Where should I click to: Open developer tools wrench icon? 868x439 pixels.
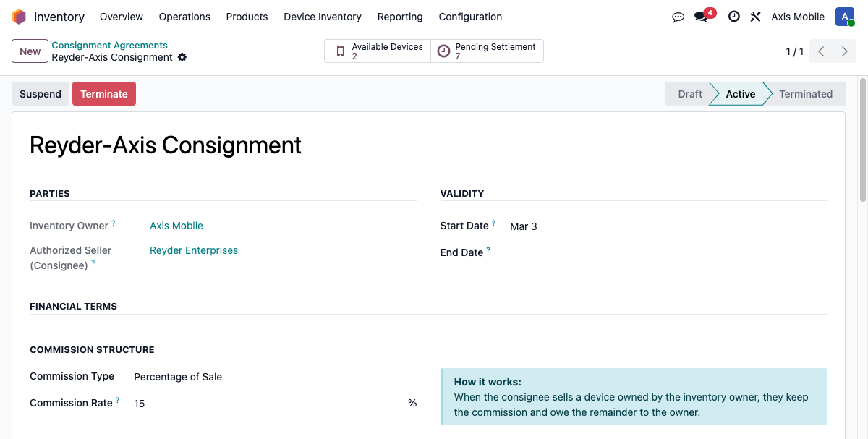click(755, 17)
